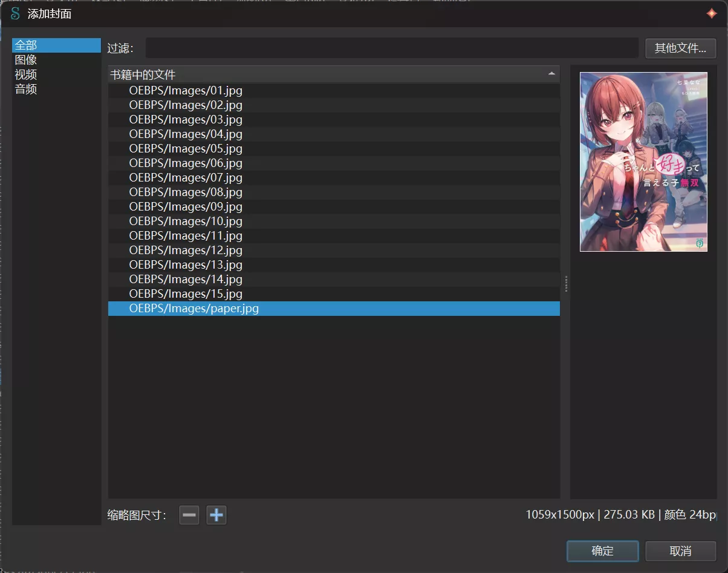Click the Sigil logo icon in title bar
The height and width of the screenshot is (573, 728).
[15, 13]
